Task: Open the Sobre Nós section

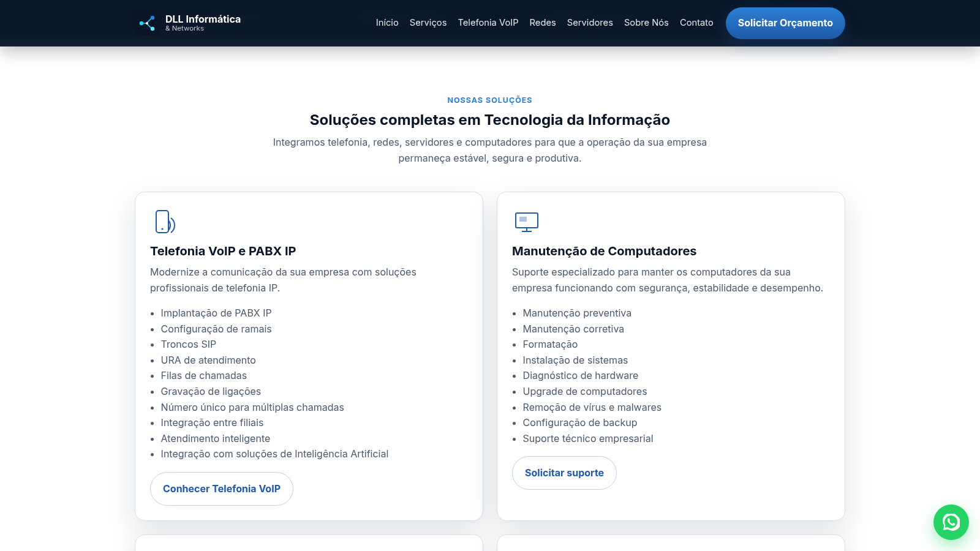Action: [646, 23]
